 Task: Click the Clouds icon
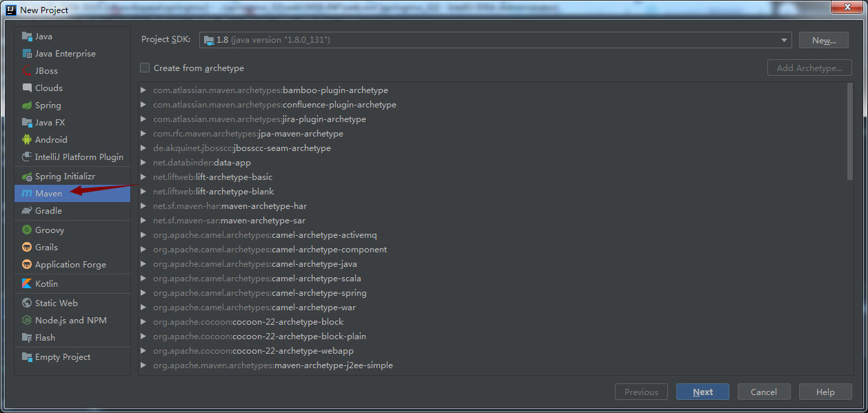coord(27,88)
